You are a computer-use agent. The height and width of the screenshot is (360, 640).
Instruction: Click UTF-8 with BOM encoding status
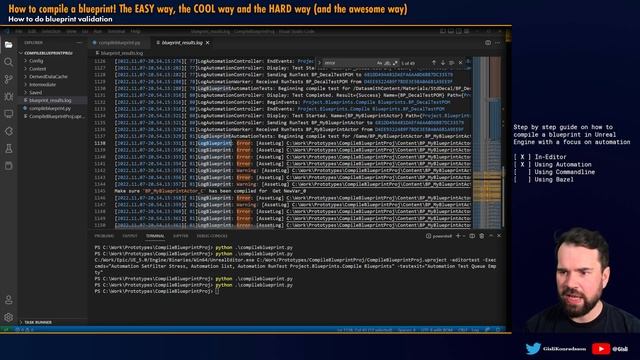pos(436,329)
